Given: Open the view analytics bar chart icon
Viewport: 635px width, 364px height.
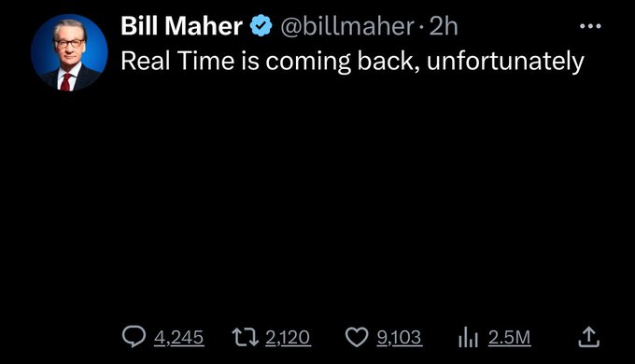Looking at the screenshot, I should (468, 337).
